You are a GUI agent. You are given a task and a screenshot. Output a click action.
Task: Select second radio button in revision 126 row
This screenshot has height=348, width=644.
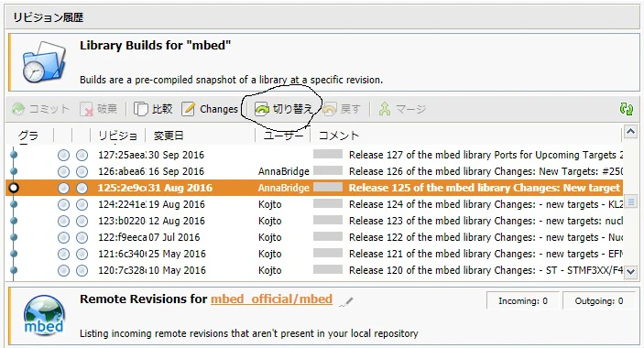82,171
